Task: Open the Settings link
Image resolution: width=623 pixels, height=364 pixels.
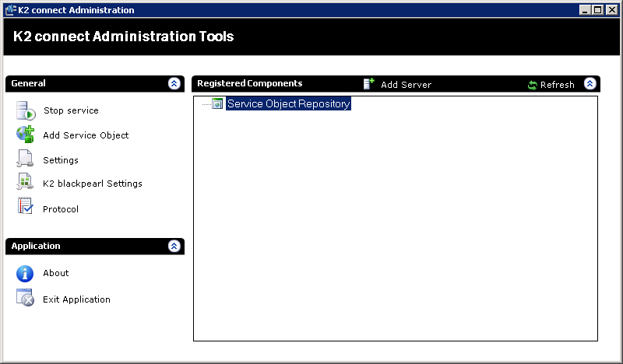Action: 61,160
